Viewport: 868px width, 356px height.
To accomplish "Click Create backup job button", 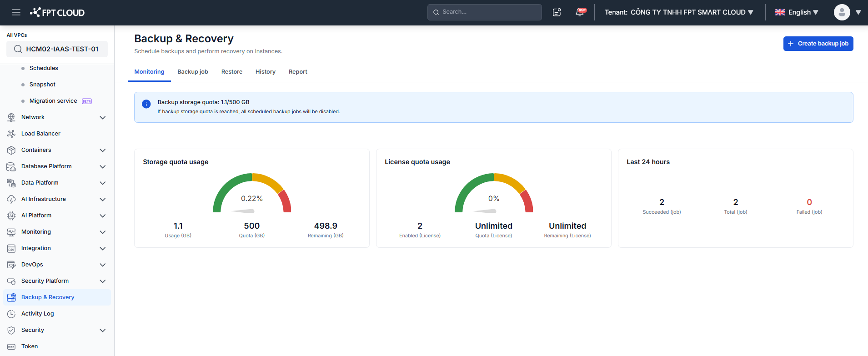I will (x=818, y=44).
